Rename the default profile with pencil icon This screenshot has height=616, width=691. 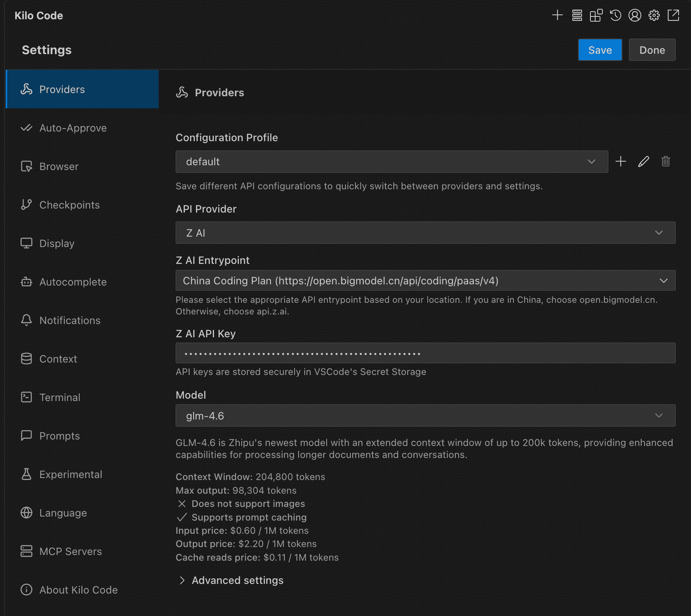(x=643, y=162)
